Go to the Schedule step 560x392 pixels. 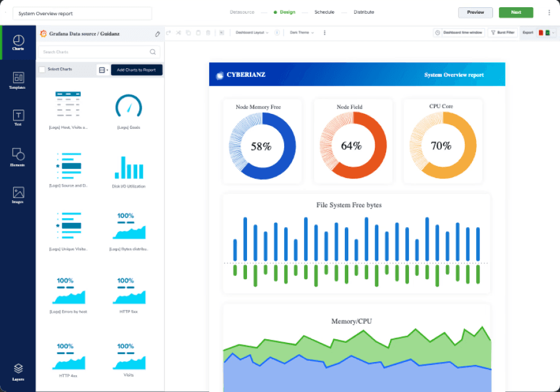(324, 12)
